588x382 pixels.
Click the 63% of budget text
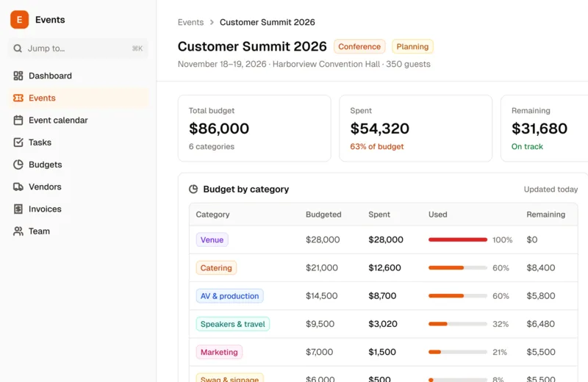[x=377, y=147]
